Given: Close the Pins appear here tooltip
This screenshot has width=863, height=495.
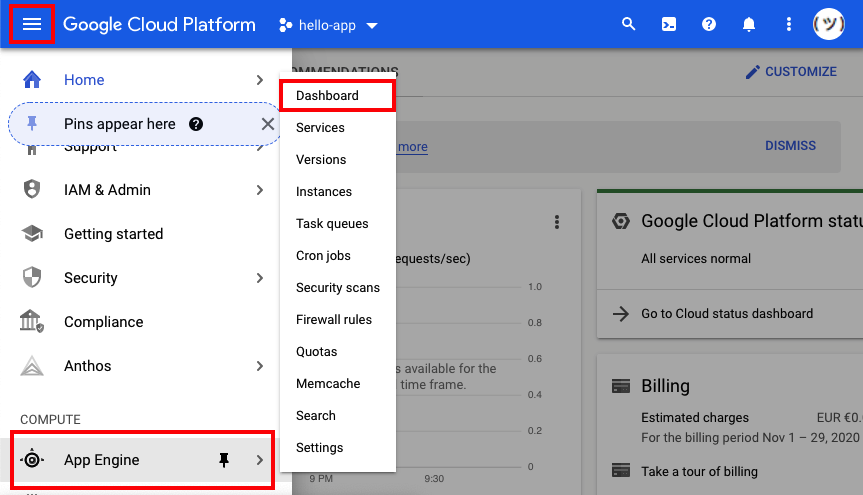Looking at the screenshot, I should [x=267, y=124].
